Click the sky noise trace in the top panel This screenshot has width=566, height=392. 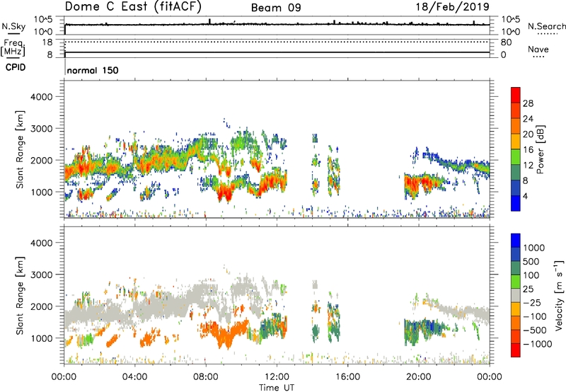pos(277,24)
